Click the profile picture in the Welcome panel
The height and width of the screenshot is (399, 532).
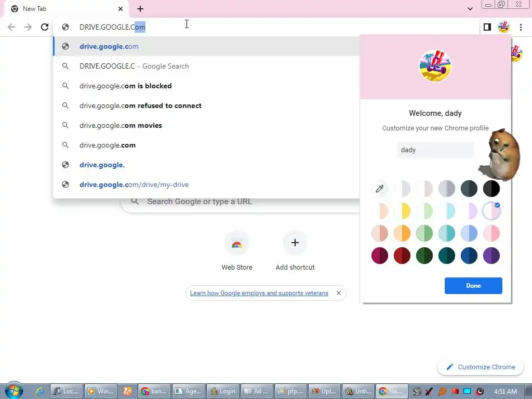tap(435, 66)
